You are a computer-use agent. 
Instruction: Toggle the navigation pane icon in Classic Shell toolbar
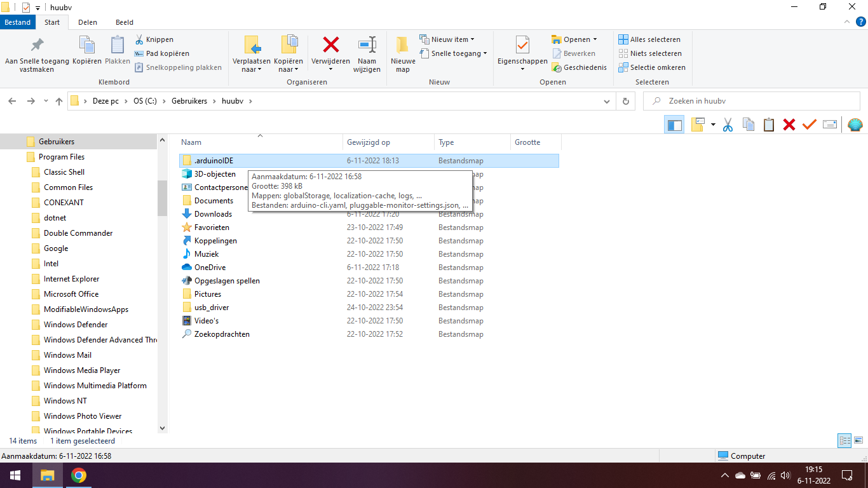pyautogui.click(x=674, y=125)
